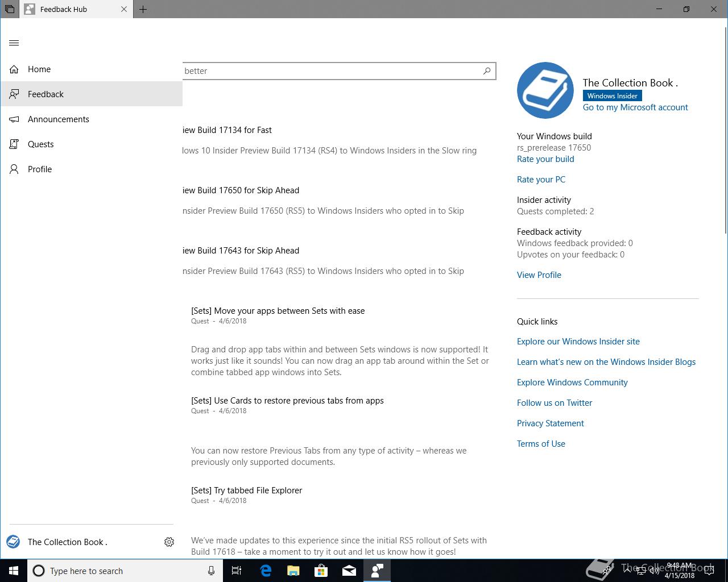Open Build 17643 for Skip Ahead announcement

[241, 251]
